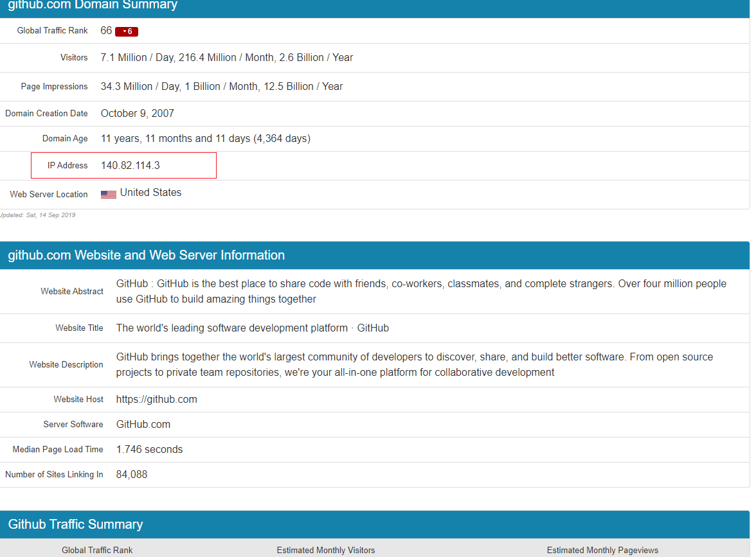
Task: Click the Estimated Monthly Pageviews column heading
Action: [602, 550]
